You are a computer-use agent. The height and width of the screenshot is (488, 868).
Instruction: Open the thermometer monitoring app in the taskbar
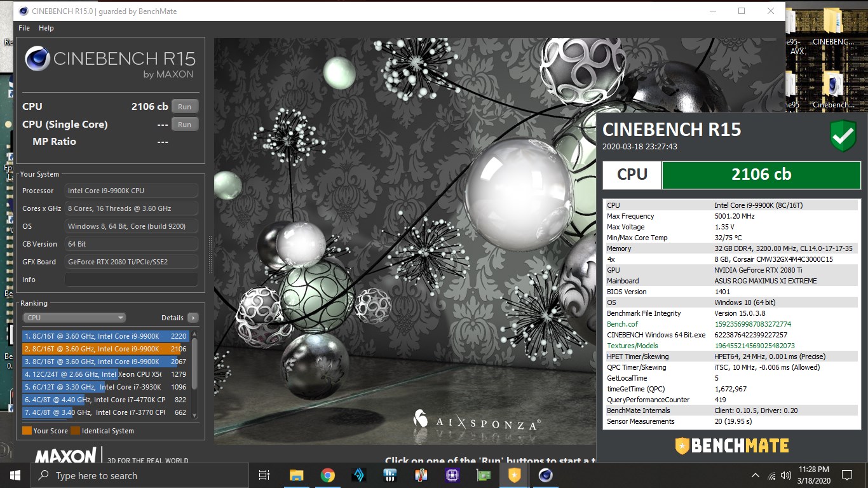pyautogui.click(x=421, y=475)
